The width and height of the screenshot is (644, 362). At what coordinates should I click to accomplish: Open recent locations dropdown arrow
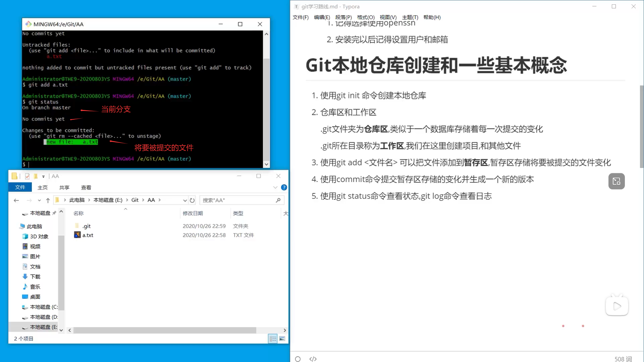click(x=39, y=200)
